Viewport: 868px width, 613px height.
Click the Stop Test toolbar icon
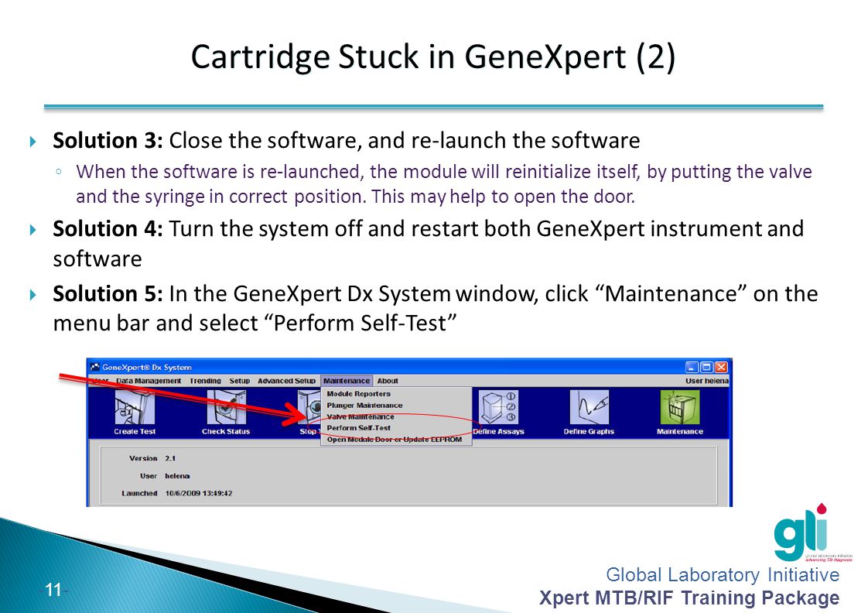[x=309, y=408]
